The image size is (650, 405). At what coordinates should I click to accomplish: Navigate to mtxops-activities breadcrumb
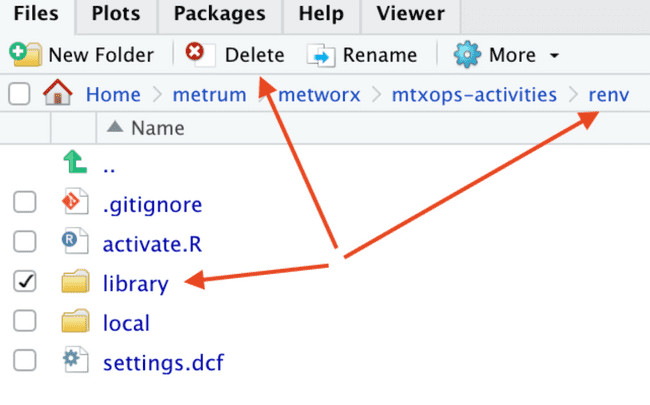pos(474,95)
